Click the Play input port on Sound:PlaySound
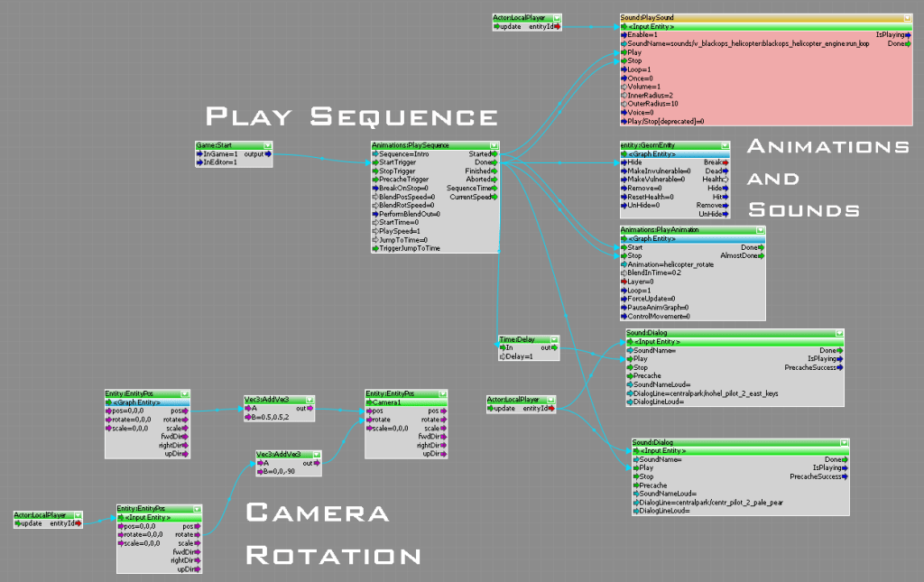This screenshot has height=582, width=924. (624, 52)
